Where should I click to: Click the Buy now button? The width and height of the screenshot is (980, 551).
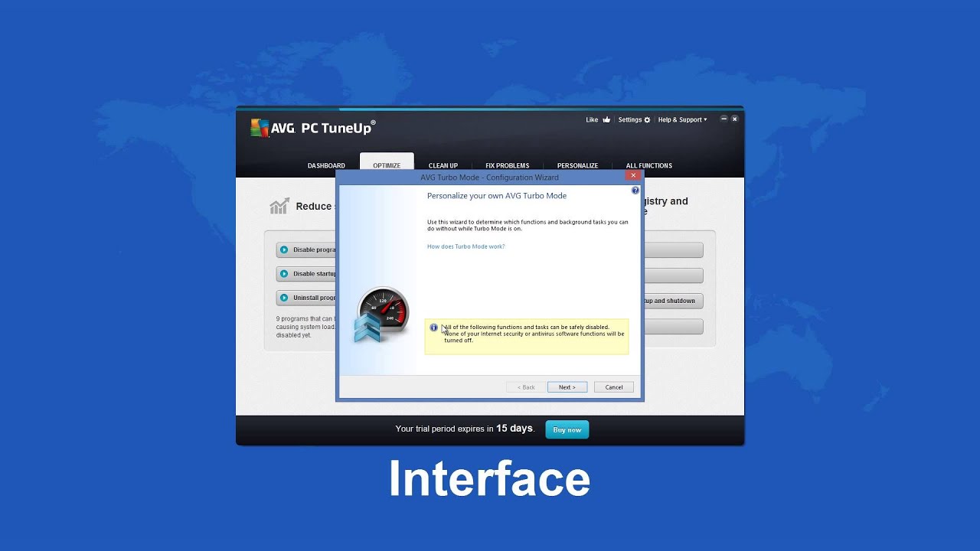[567, 429]
